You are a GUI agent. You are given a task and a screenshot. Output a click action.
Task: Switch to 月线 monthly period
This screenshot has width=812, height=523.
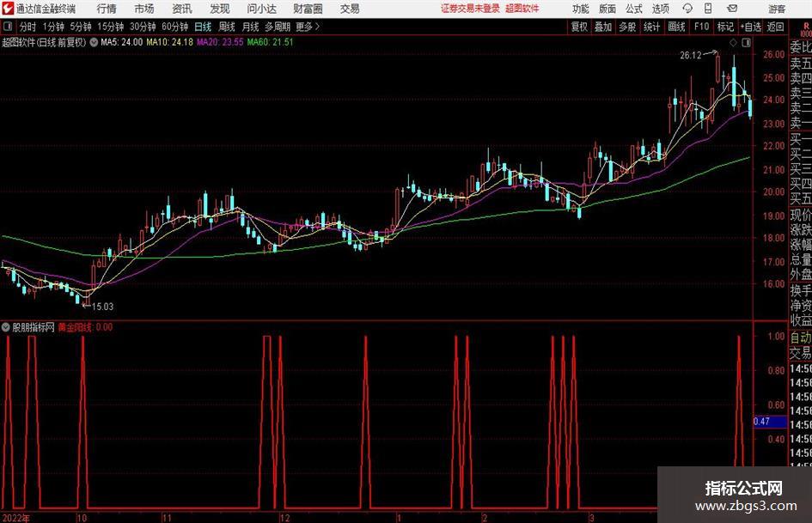point(251,27)
